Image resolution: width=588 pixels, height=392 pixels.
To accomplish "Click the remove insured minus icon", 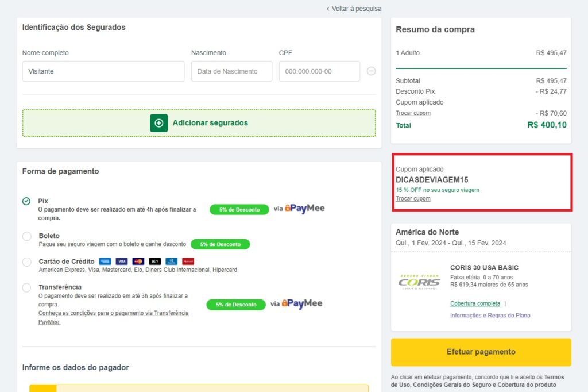I will pyautogui.click(x=372, y=71).
